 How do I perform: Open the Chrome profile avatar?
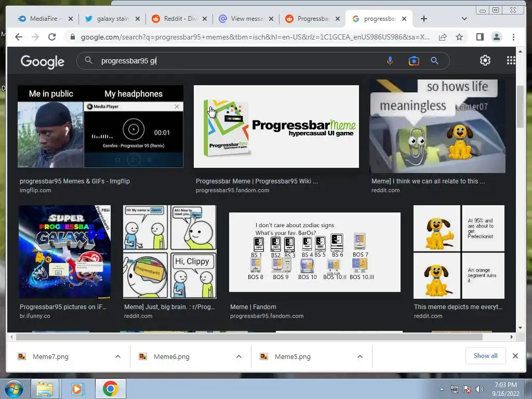pos(496,37)
